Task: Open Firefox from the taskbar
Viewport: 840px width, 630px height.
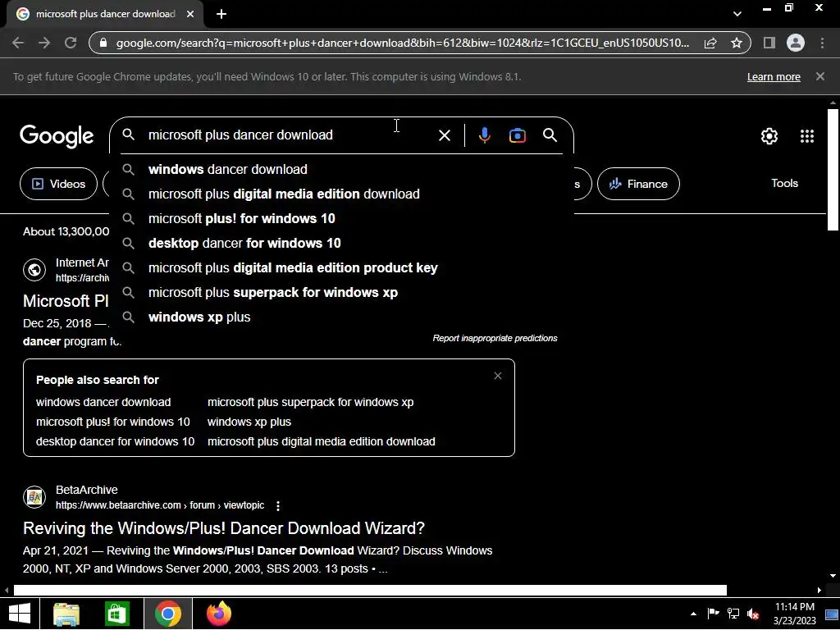Action: 219,614
